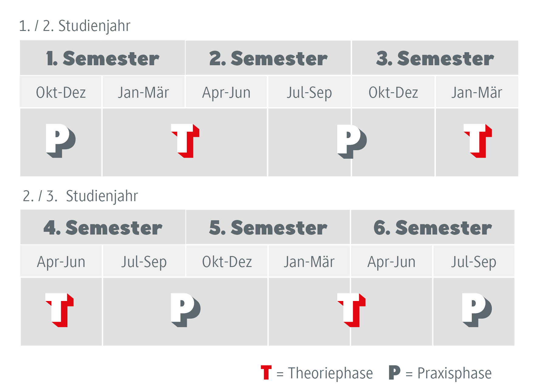The width and height of the screenshot is (538, 392).
Task: Click the red T icon spanning 5./6. Semester
Action: [351, 310]
